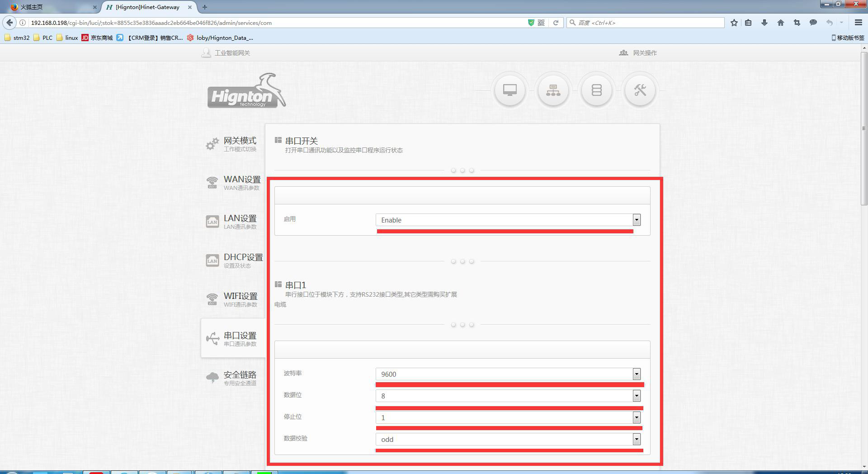Click the database storage icon
The height and width of the screenshot is (474, 868).
coord(596,90)
